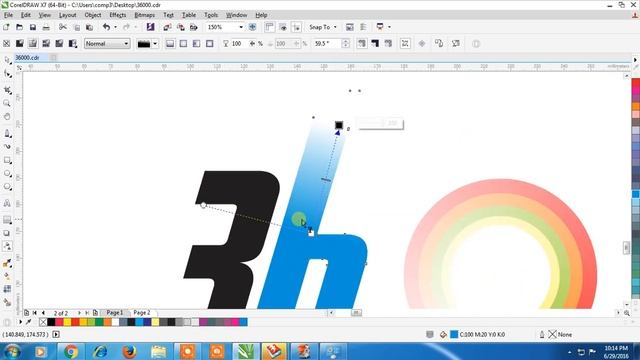Open the File menu
The height and width of the screenshot is (360, 640).
[x=8, y=15]
